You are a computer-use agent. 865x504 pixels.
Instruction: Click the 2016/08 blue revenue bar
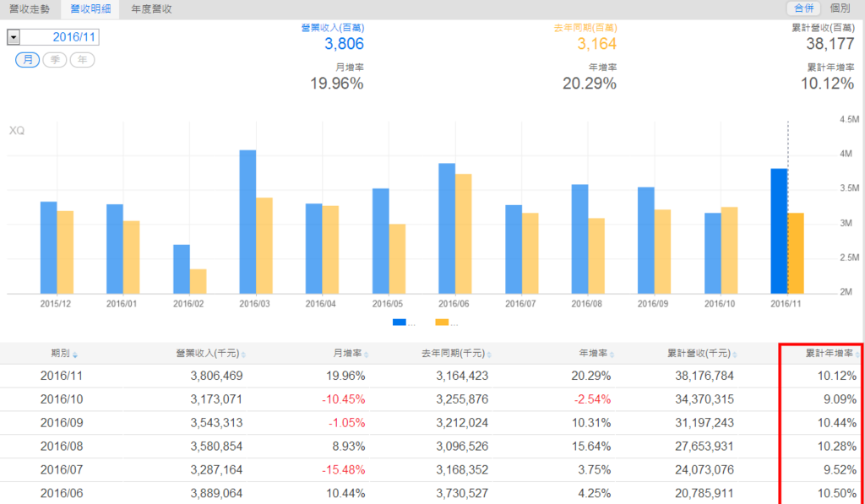579,239
